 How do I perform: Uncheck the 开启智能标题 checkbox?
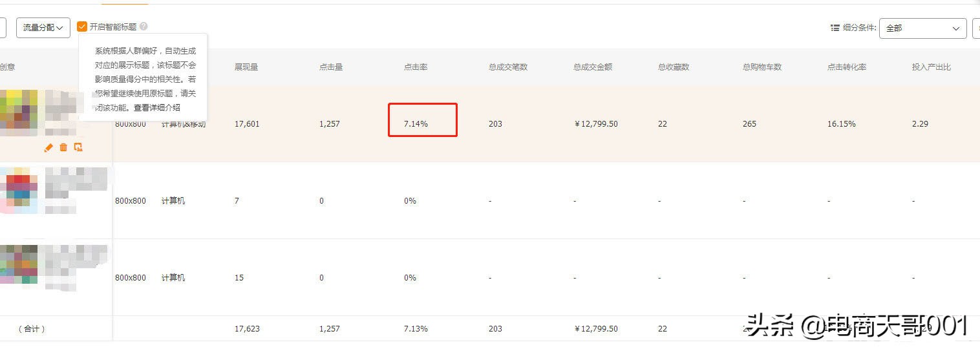click(x=81, y=26)
